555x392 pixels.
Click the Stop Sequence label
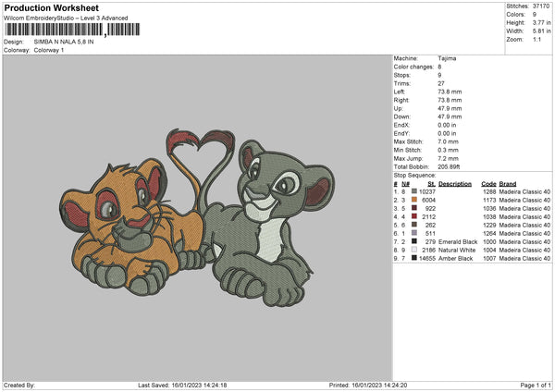[x=414, y=175]
